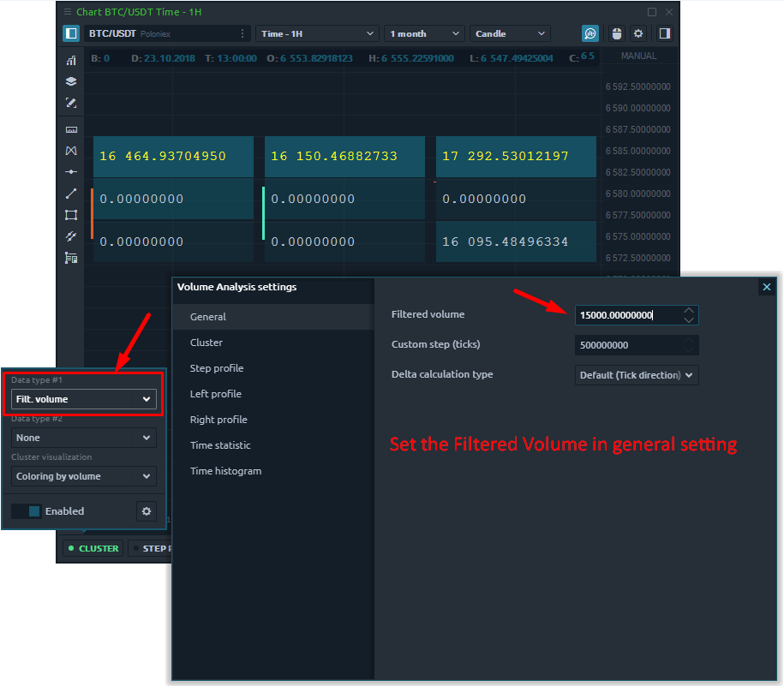Viewport: 784px width, 686px height.
Task: Expand the Coloring by volume dropdown
Action: coord(84,476)
